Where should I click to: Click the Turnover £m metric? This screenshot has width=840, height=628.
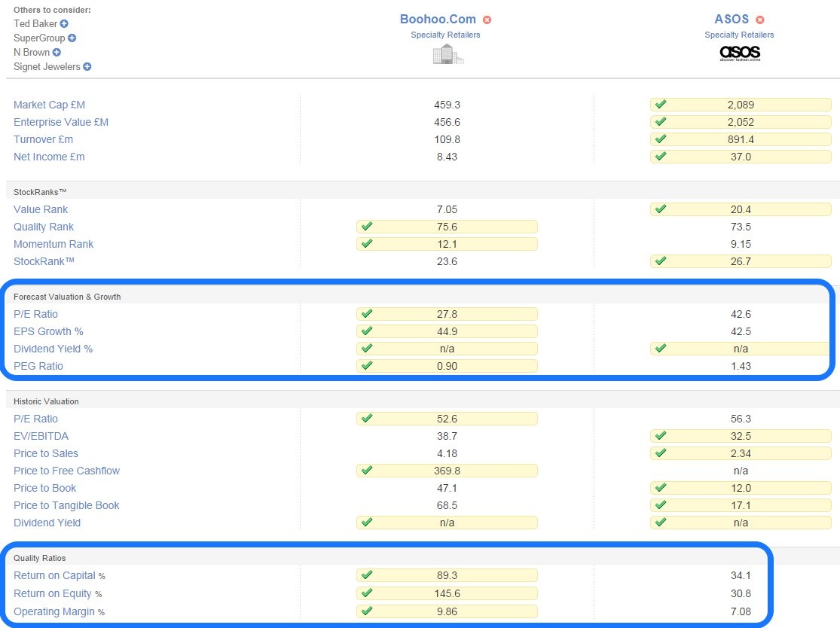[44, 140]
